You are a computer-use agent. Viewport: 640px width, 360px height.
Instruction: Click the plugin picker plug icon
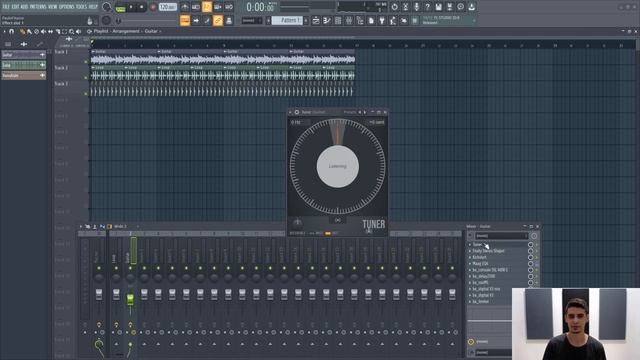tap(382, 20)
